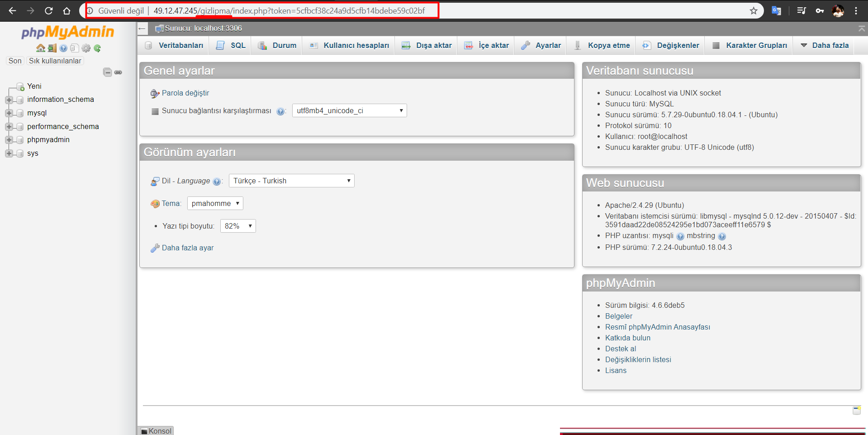This screenshot has width=868, height=435.
Task: Click the Chrome profile avatar
Action: point(838,10)
